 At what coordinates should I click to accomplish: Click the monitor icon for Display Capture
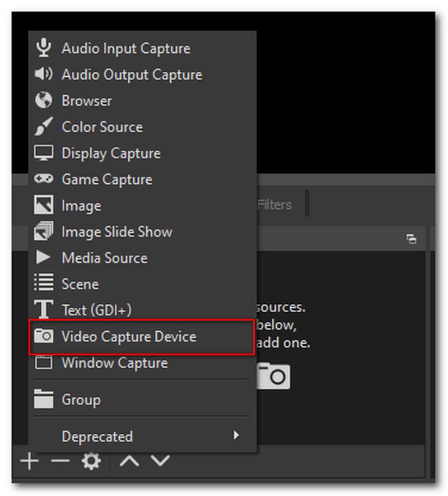click(x=44, y=153)
